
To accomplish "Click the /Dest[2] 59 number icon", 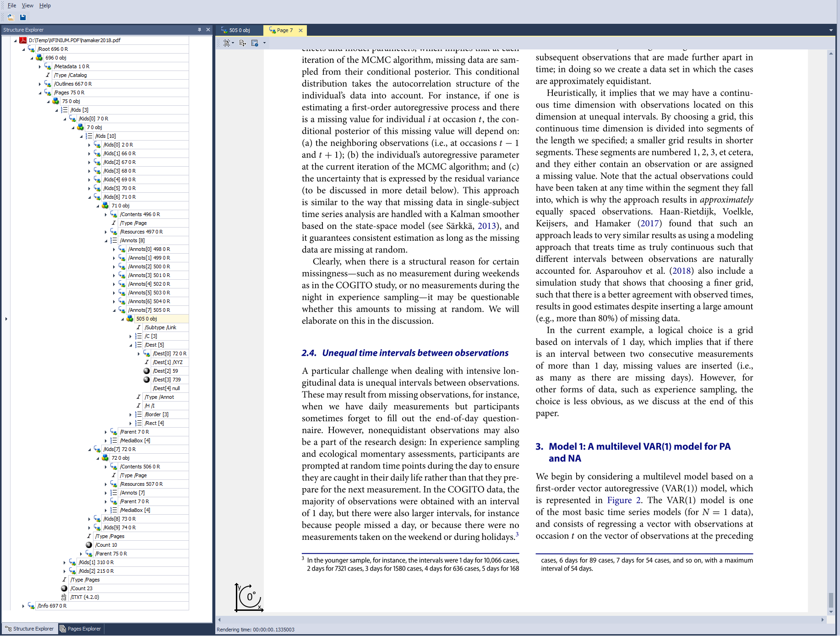I will point(147,371).
